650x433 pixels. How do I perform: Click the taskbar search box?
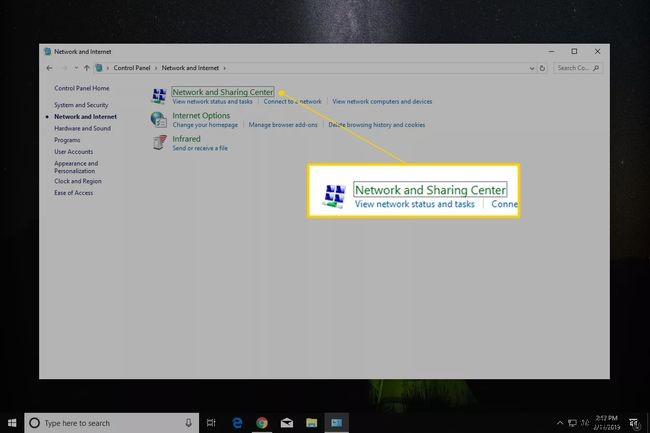[x=112, y=423]
